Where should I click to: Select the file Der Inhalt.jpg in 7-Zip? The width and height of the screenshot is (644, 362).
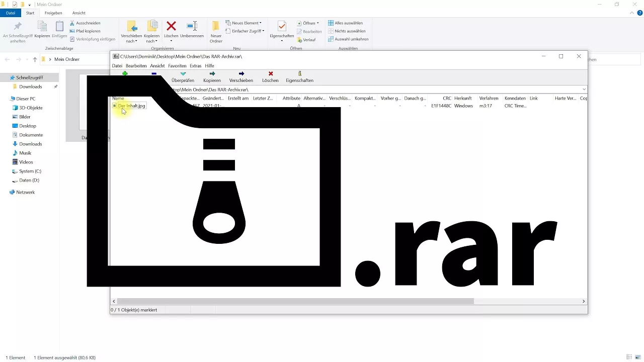click(x=131, y=106)
